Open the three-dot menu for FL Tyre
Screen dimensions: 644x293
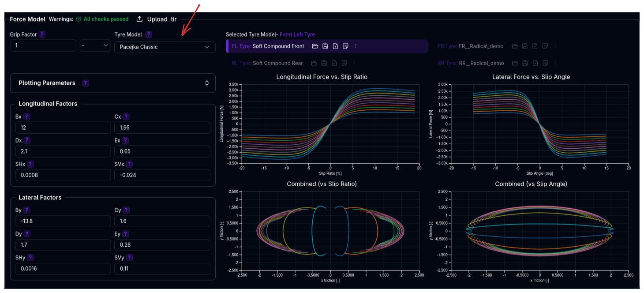[356, 46]
